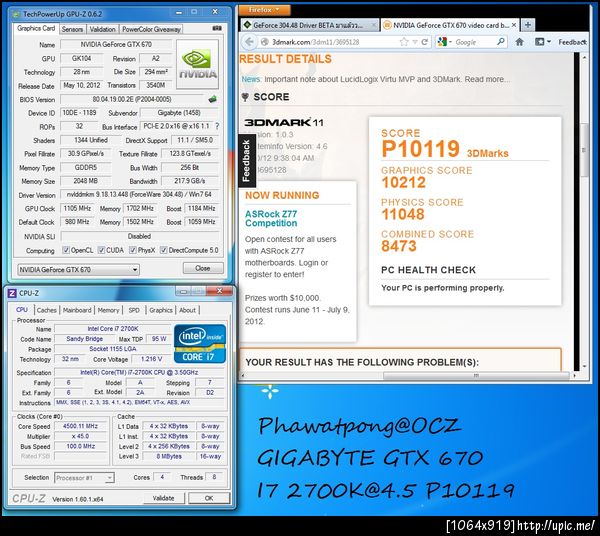Switch to the About tab in CPU-Z
600x536 pixels.
click(x=187, y=310)
